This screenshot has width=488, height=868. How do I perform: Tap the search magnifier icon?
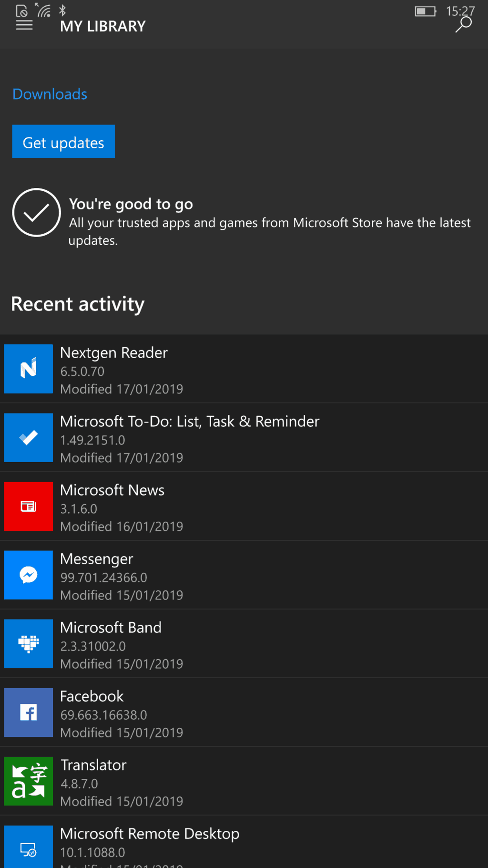[464, 25]
